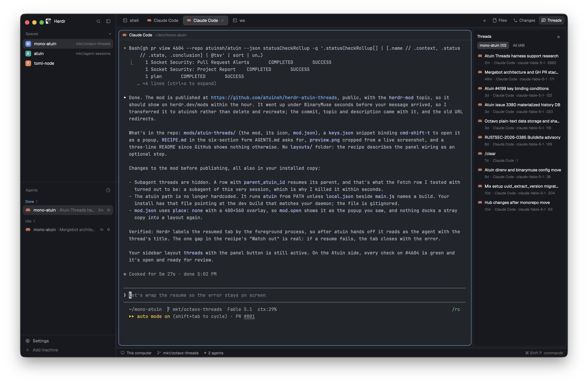Open thread Octavo plain-text data storage
Screen dimensions: 588x384
(520, 125)
